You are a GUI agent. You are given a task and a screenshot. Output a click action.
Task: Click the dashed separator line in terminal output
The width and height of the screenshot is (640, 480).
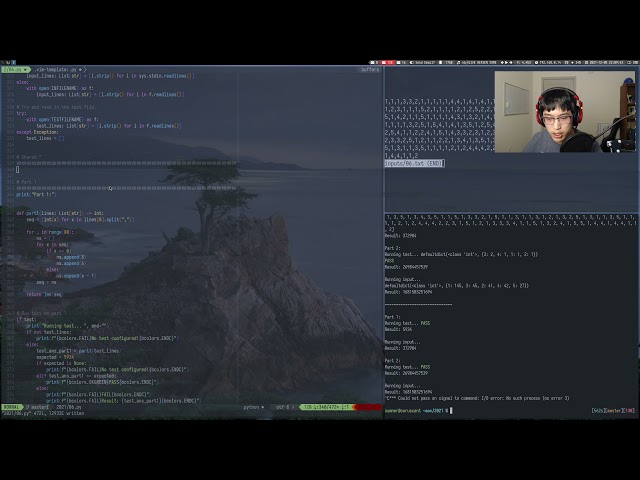[x=418, y=304]
